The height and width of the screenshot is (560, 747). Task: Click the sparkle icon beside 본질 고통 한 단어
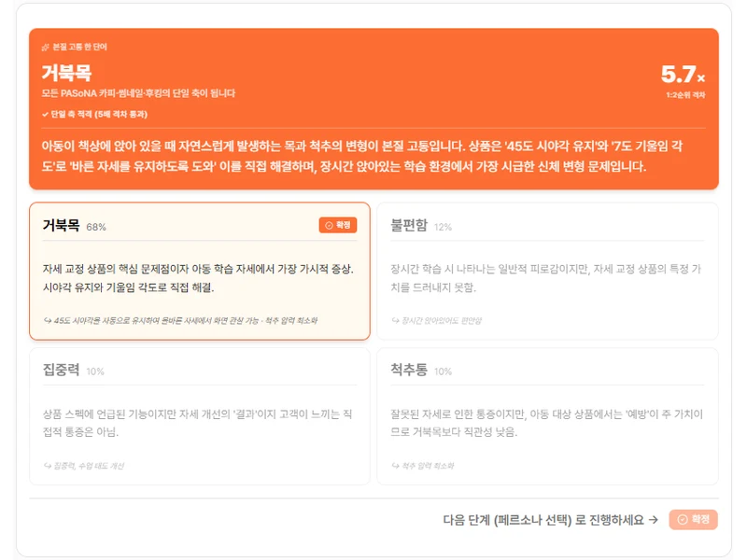(x=45, y=48)
